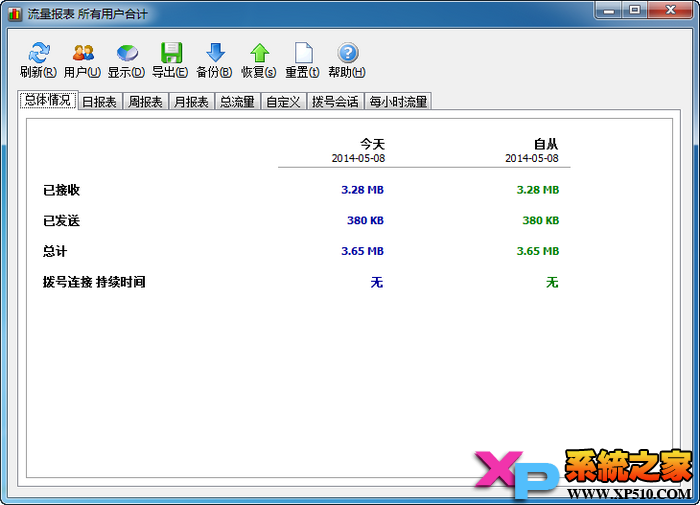This screenshot has width=700, height=505.
Task: Click the Backup (备份) blue down arrow
Action: 215,53
